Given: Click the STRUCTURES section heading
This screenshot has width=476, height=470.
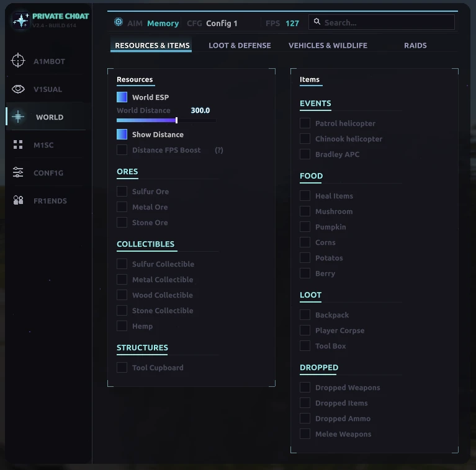Looking at the screenshot, I should (x=142, y=347).
